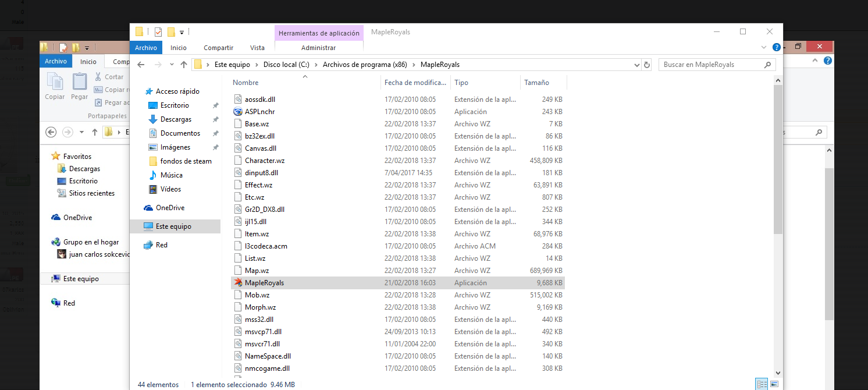Select the MapleRoyals application file icon
868x390 pixels.
click(237, 283)
